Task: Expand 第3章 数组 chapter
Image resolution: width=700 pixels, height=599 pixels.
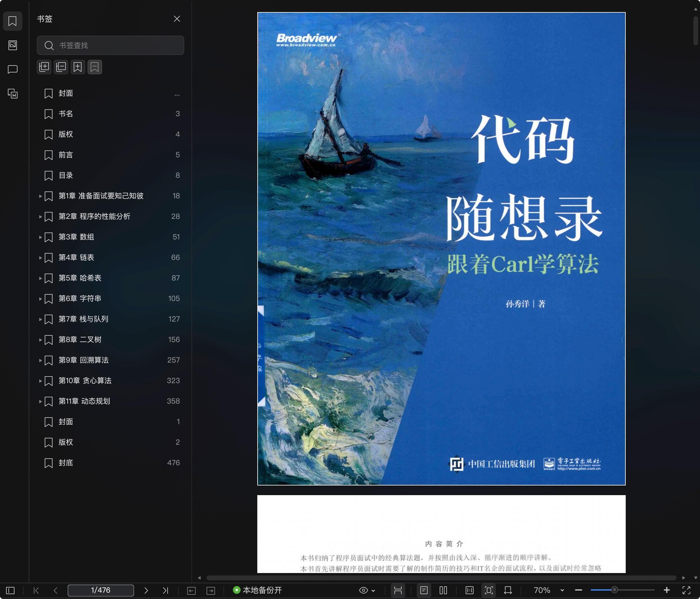Action: coord(40,237)
